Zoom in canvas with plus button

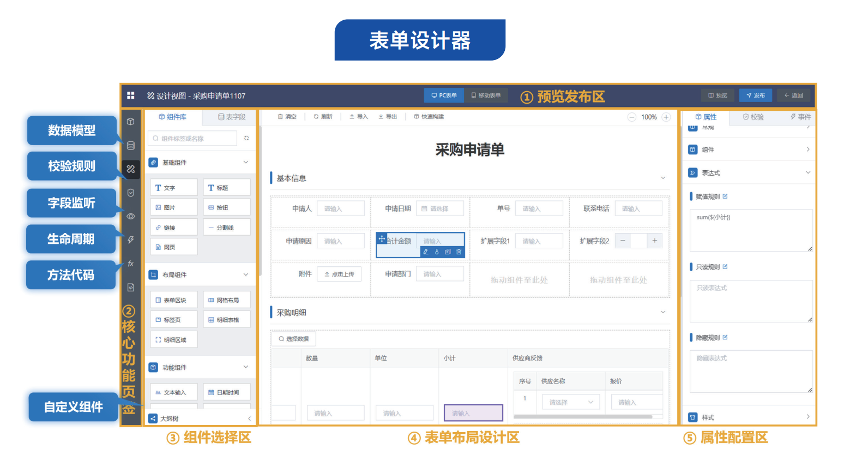pyautogui.click(x=666, y=117)
